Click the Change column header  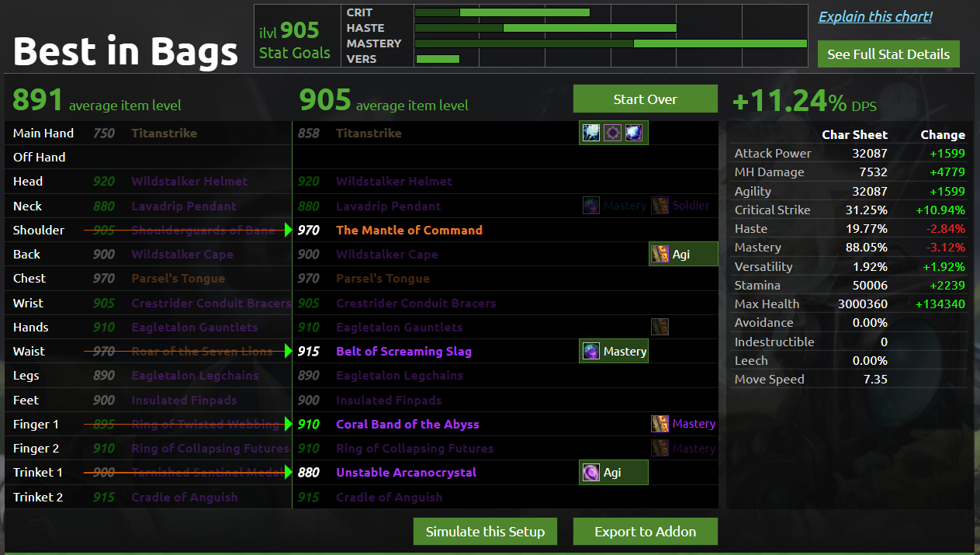[x=944, y=134]
